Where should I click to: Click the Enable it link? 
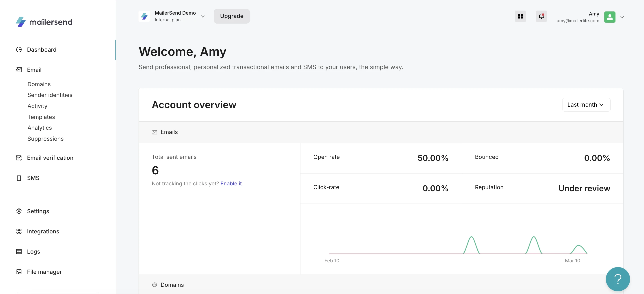(231, 184)
